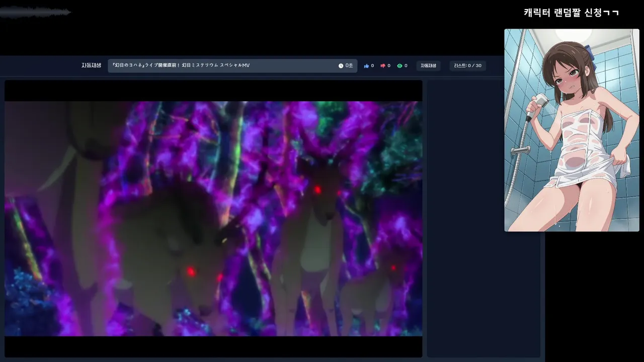Click the 자동재생 button next to 리스트
This screenshot has height=362, width=644.
tap(429, 66)
